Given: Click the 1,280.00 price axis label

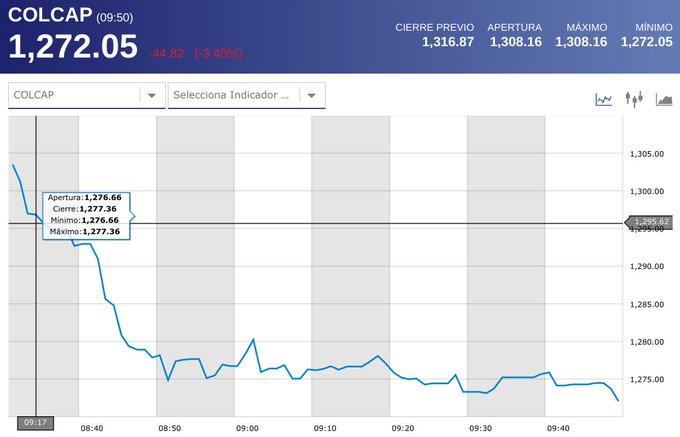Looking at the screenshot, I should pyautogui.click(x=647, y=342).
